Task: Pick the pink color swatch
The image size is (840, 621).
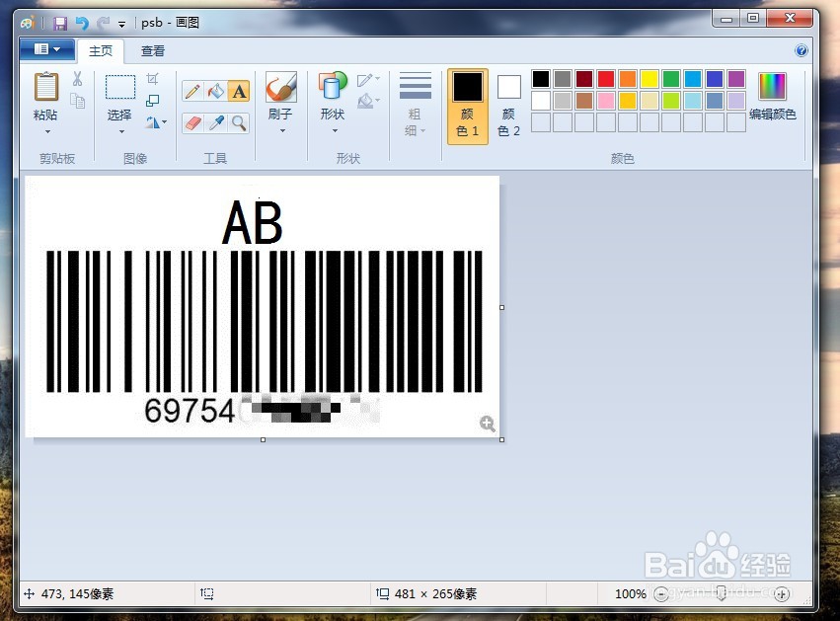Action: pyautogui.click(x=606, y=101)
